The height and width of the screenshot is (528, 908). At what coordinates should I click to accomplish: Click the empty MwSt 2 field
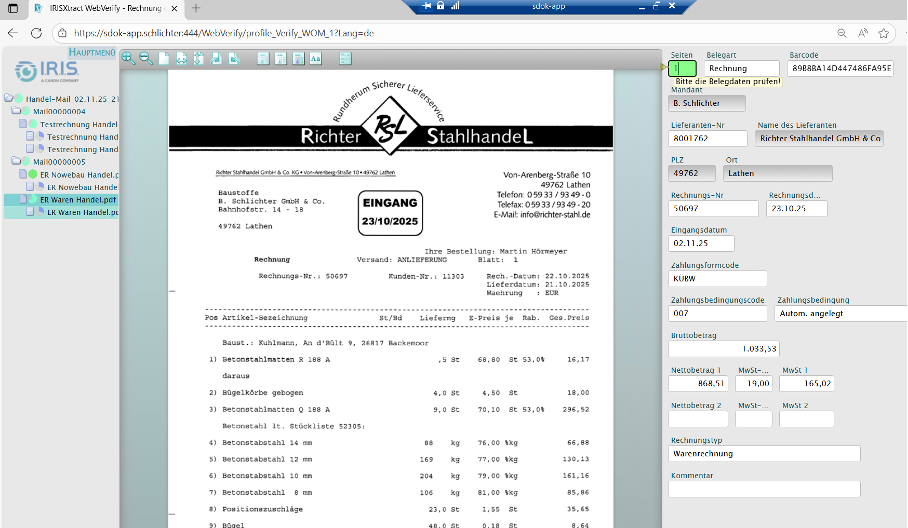click(807, 419)
